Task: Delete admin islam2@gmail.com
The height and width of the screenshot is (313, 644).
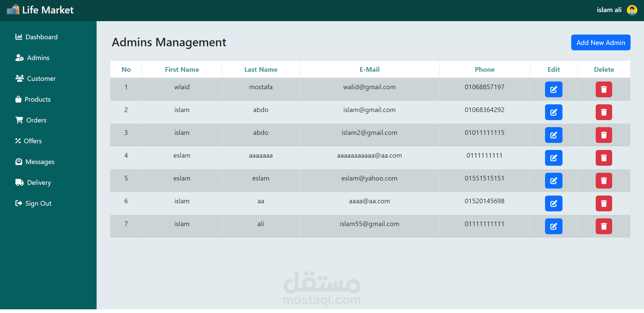Action: [x=604, y=135]
